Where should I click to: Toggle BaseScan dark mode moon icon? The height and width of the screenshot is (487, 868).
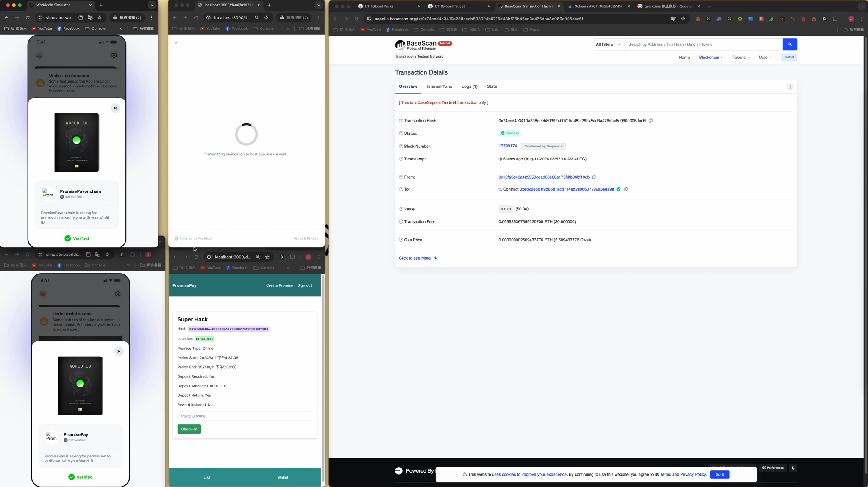point(793,468)
